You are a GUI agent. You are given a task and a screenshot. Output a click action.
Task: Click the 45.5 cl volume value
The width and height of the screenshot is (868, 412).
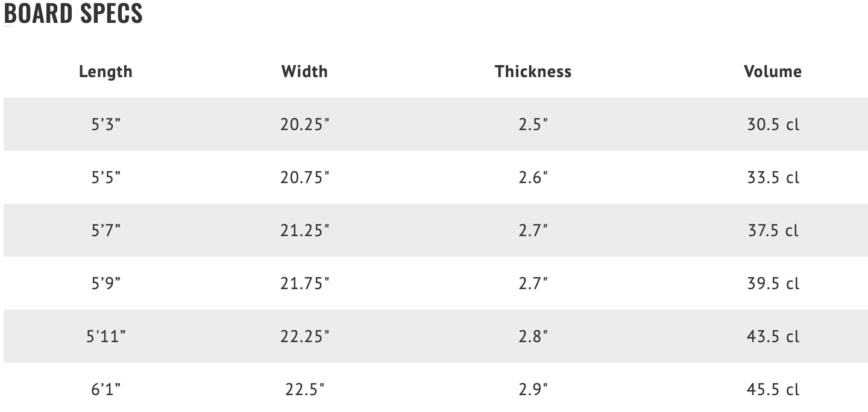click(773, 390)
